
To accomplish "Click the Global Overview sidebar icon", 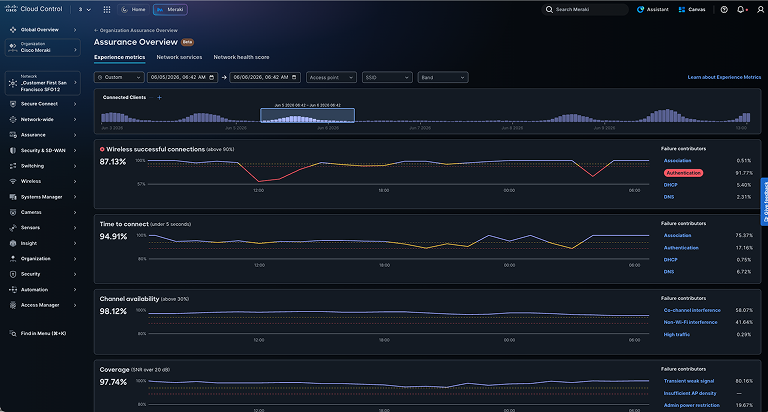I will coord(13,30).
